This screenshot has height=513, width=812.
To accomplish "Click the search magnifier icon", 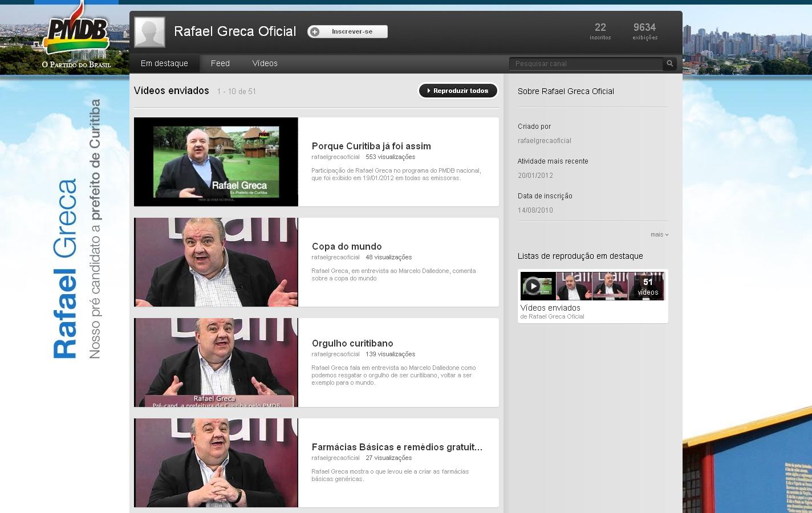I will point(669,63).
